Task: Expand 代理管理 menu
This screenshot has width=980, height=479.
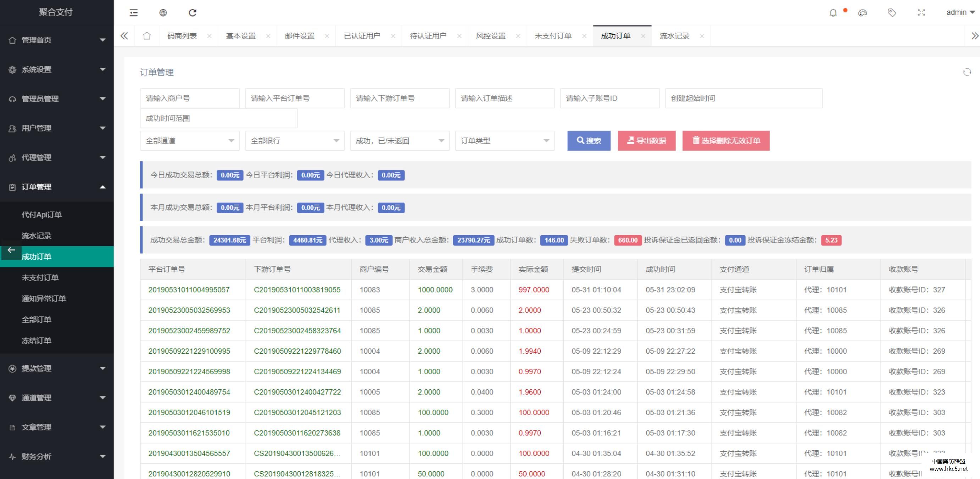Action: tap(57, 157)
